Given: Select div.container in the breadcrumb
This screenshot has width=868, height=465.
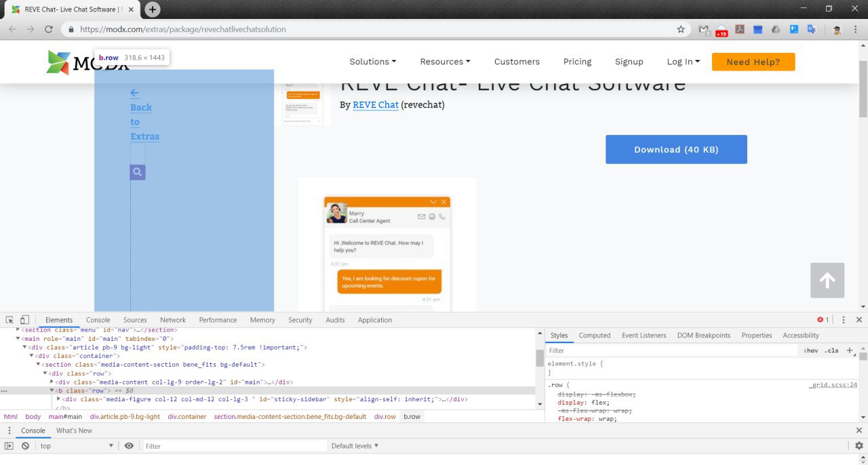Looking at the screenshot, I should [187, 417].
